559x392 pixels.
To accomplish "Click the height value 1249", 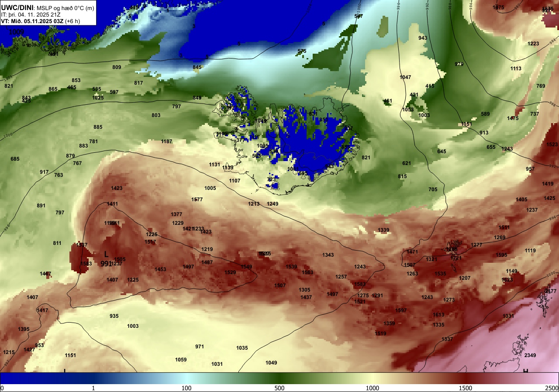I will (x=273, y=204).
